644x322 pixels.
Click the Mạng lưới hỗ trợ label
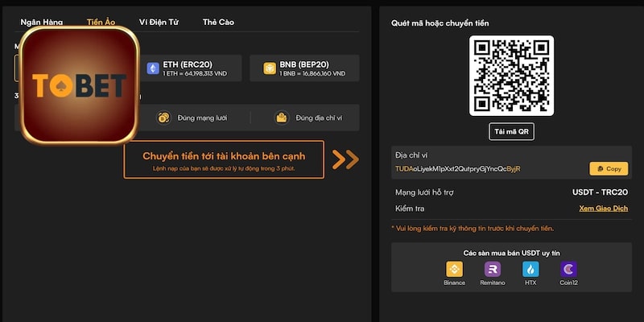click(424, 192)
